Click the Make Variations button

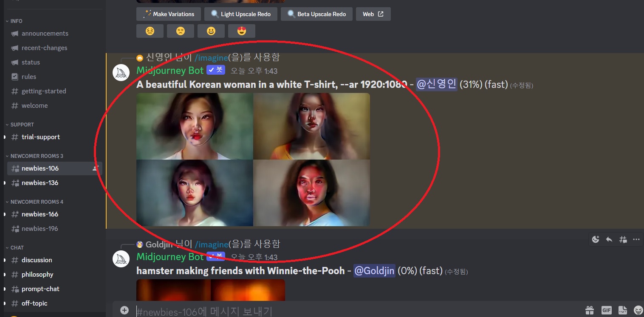(x=168, y=14)
